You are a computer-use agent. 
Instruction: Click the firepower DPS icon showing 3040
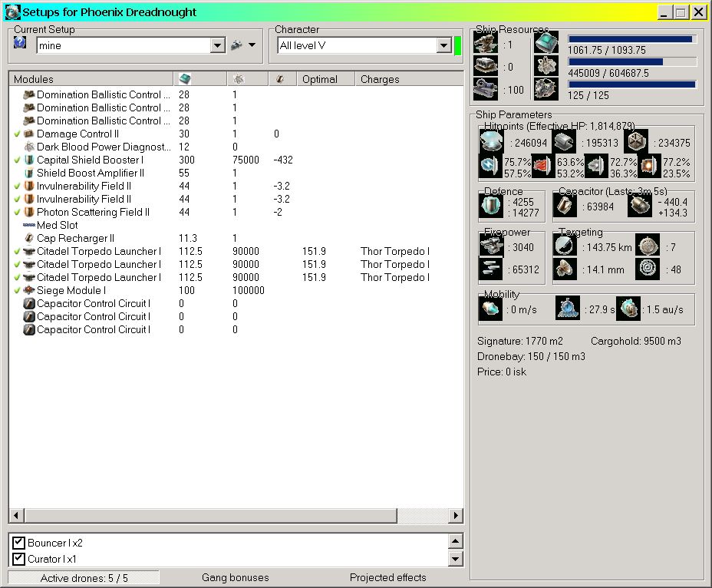[x=491, y=246]
